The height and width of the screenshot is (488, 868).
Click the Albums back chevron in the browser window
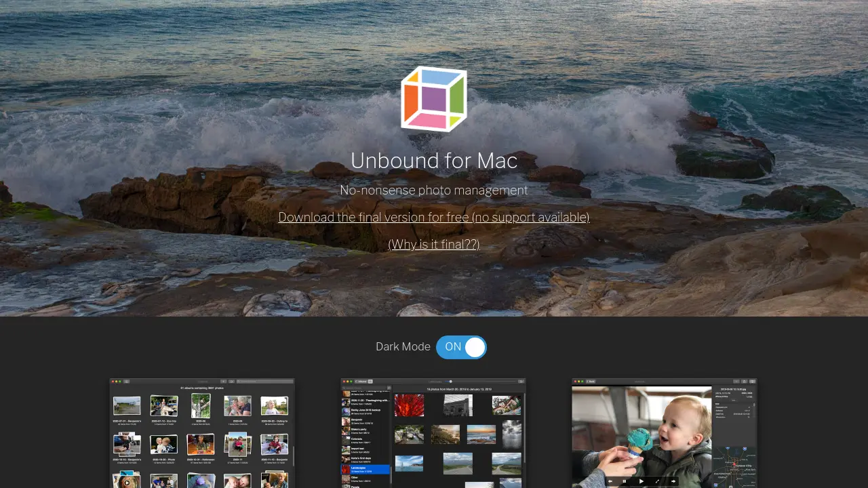point(361,382)
